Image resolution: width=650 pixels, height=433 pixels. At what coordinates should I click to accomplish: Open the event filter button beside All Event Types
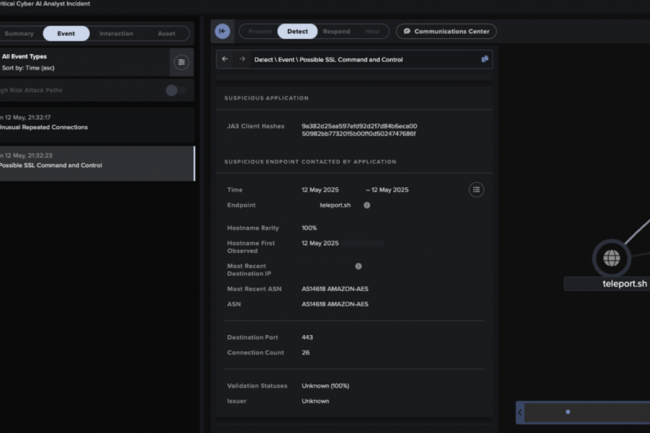pos(180,62)
